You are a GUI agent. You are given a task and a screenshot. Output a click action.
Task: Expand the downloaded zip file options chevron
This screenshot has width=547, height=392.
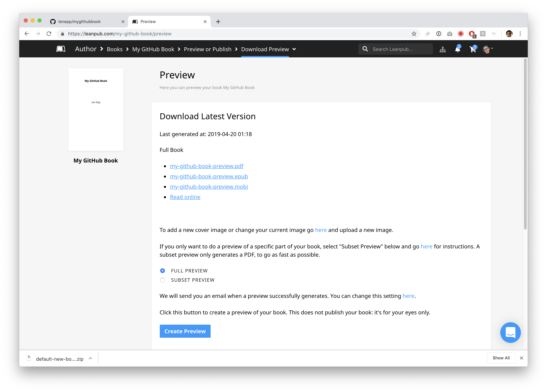point(90,359)
